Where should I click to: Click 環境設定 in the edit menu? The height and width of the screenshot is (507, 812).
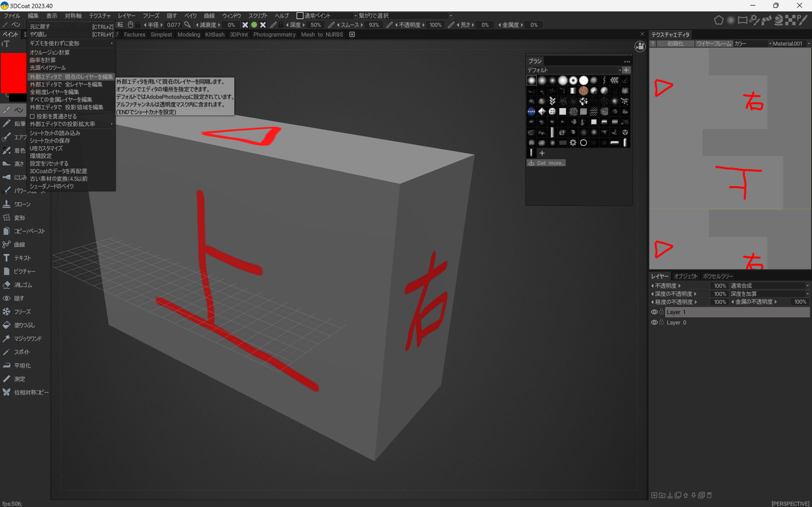tap(41, 156)
